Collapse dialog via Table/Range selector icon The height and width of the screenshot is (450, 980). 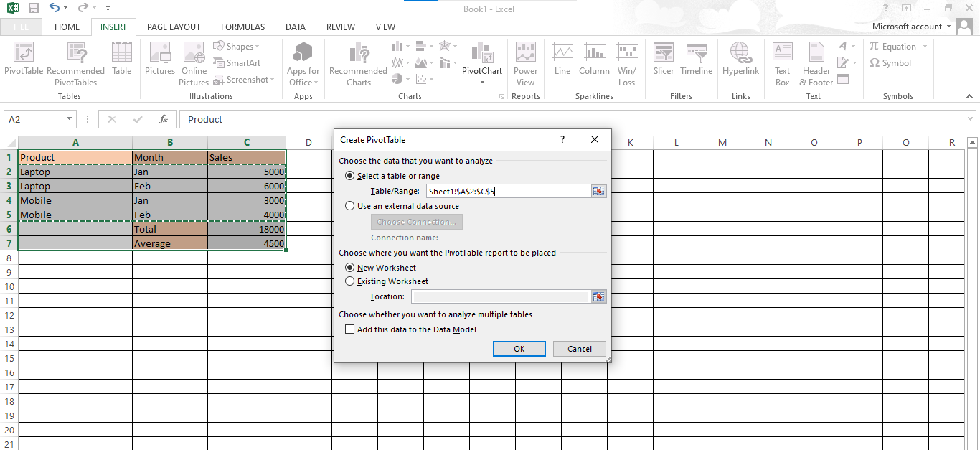[599, 191]
